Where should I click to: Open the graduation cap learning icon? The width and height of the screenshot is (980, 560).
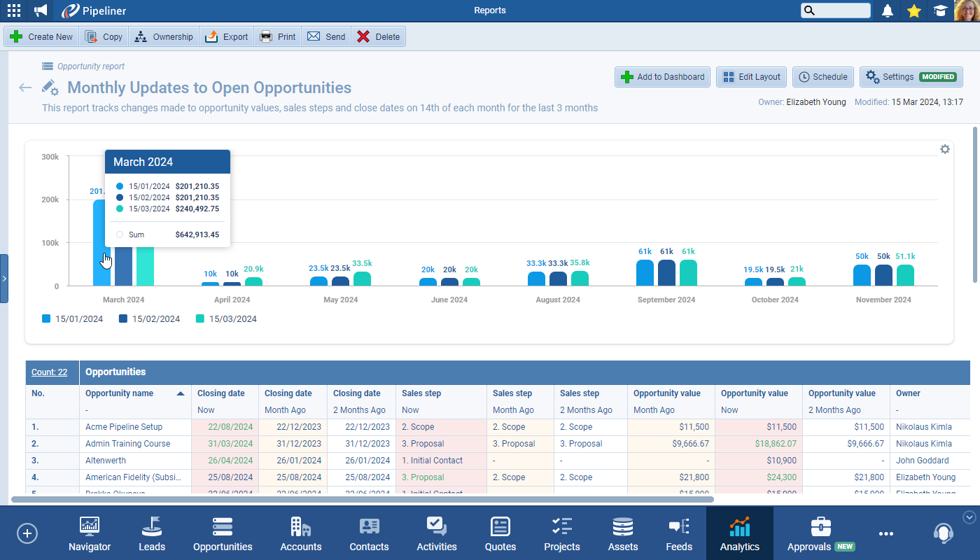coord(940,10)
